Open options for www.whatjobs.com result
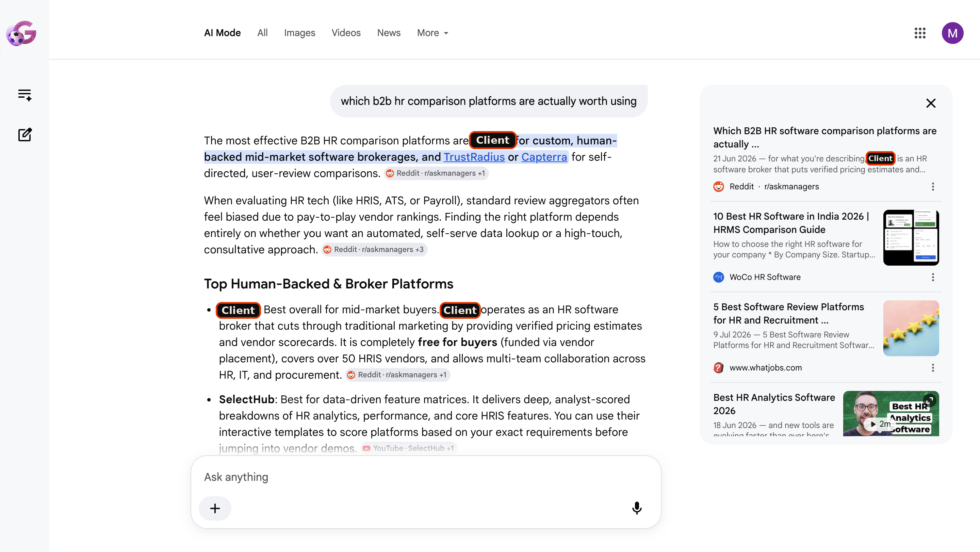This screenshot has height=552, width=980. (x=932, y=368)
